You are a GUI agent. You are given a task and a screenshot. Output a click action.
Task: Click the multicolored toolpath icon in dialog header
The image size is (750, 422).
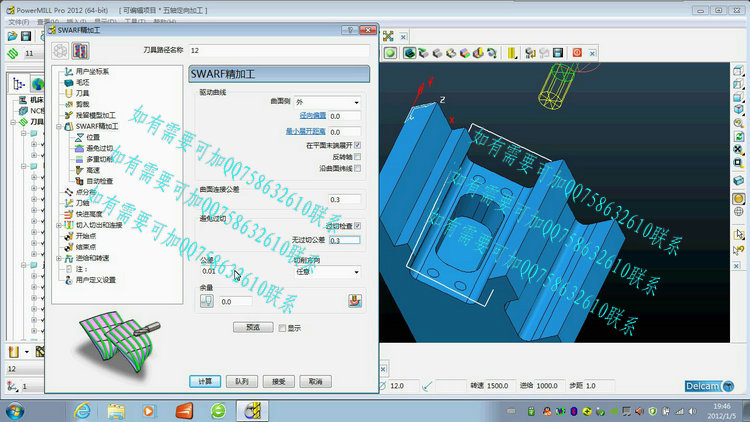coord(80,51)
